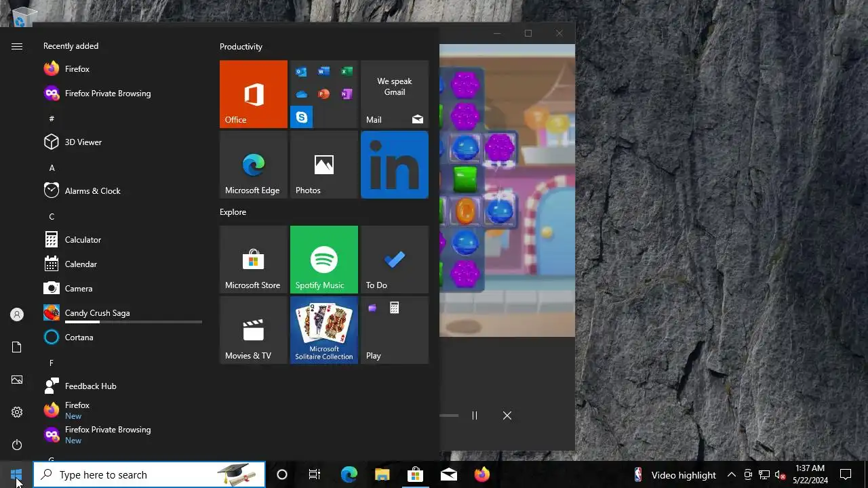This screenshot has width=868, height=488.
Task: Cancel the download with X button
Action: pyautogui.click(x=507, y=415)
